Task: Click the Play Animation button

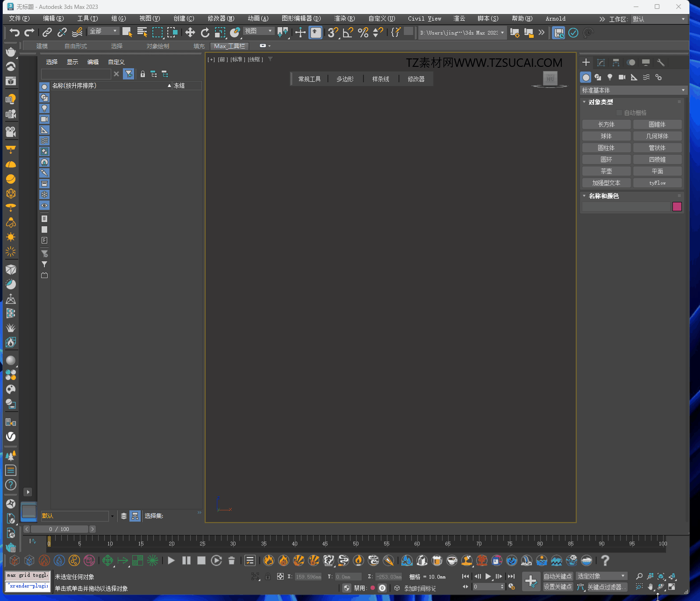Action: tap(488, 576)
